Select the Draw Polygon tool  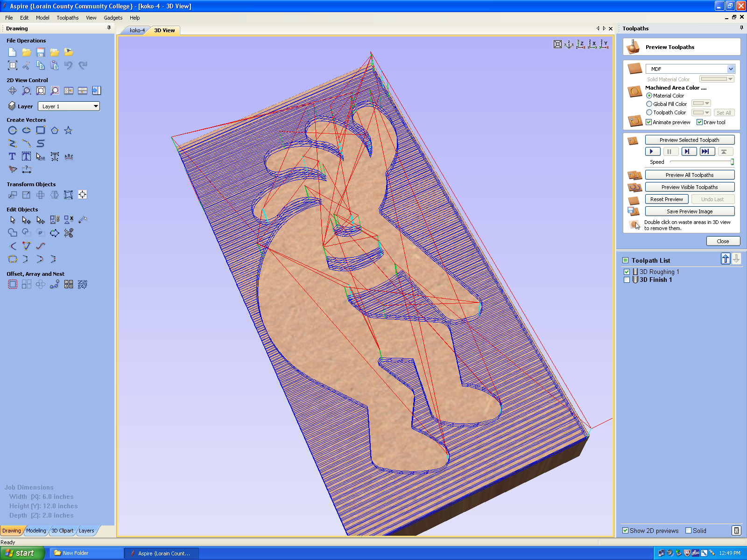(55, 130)
